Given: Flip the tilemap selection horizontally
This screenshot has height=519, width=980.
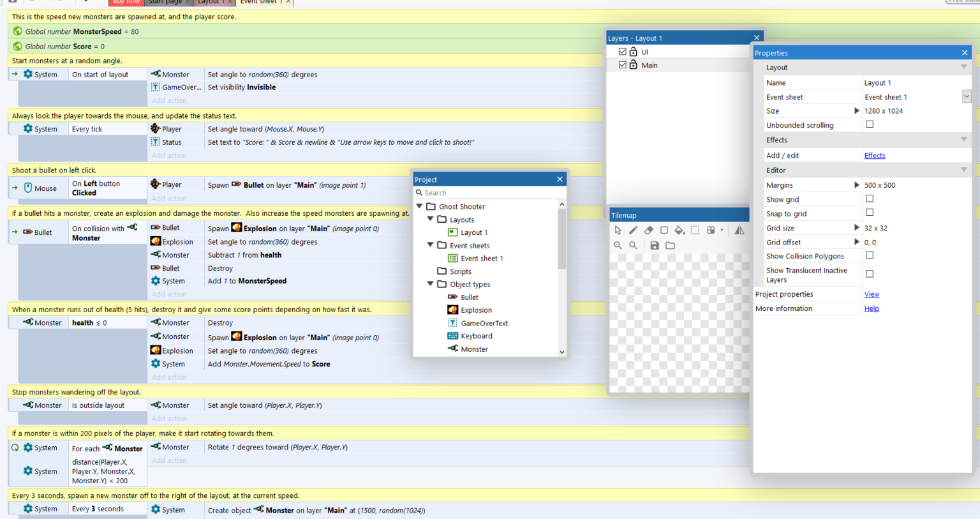Looking at the screenshot, I should click(739, 230).
